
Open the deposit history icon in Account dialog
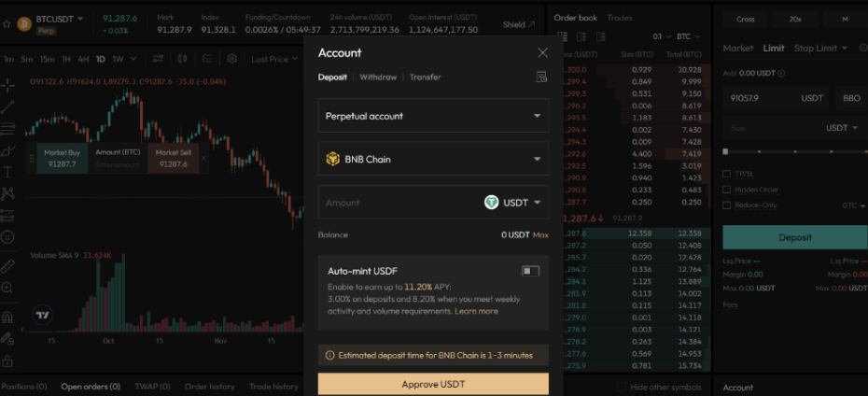point(542,77)
